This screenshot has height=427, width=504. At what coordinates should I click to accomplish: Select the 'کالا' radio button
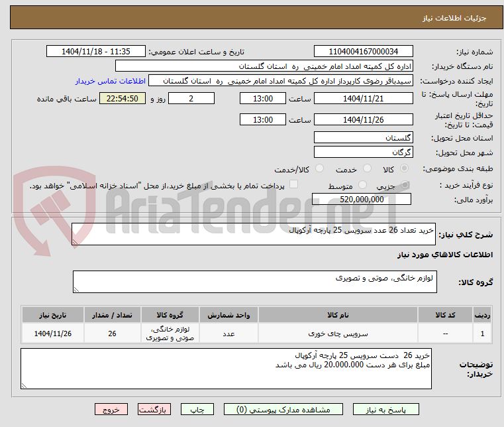pos(404,168)
